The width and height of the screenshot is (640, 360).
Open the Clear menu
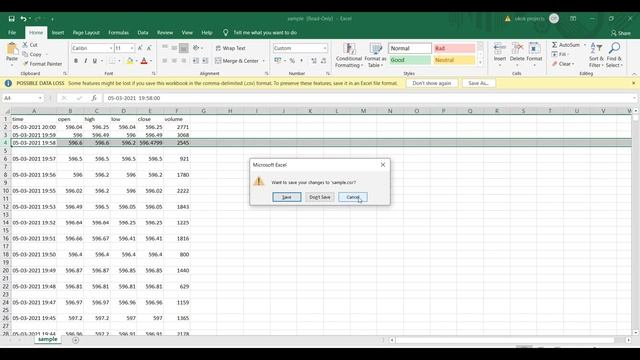coord(563,64)
